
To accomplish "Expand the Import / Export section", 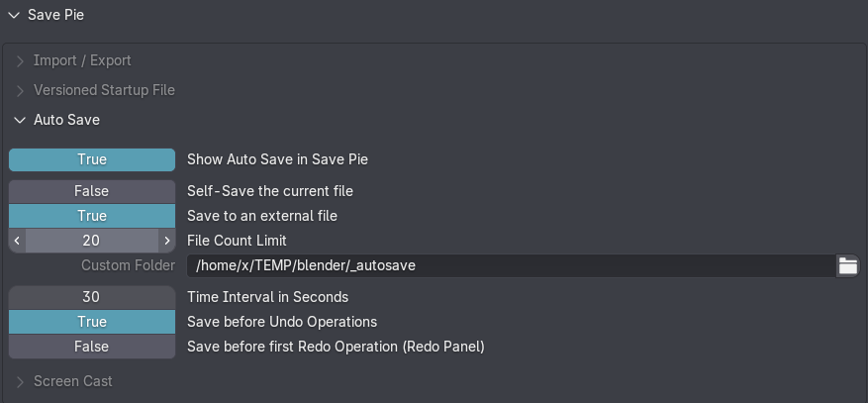I will (20, 60).
